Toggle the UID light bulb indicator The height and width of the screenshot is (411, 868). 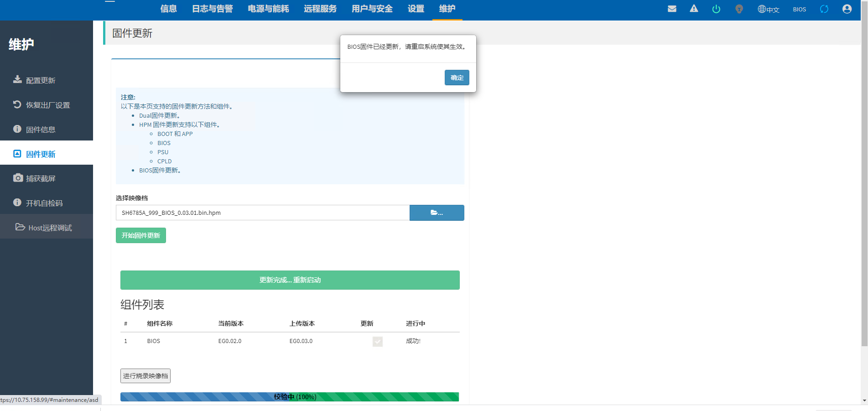[739, 9]
